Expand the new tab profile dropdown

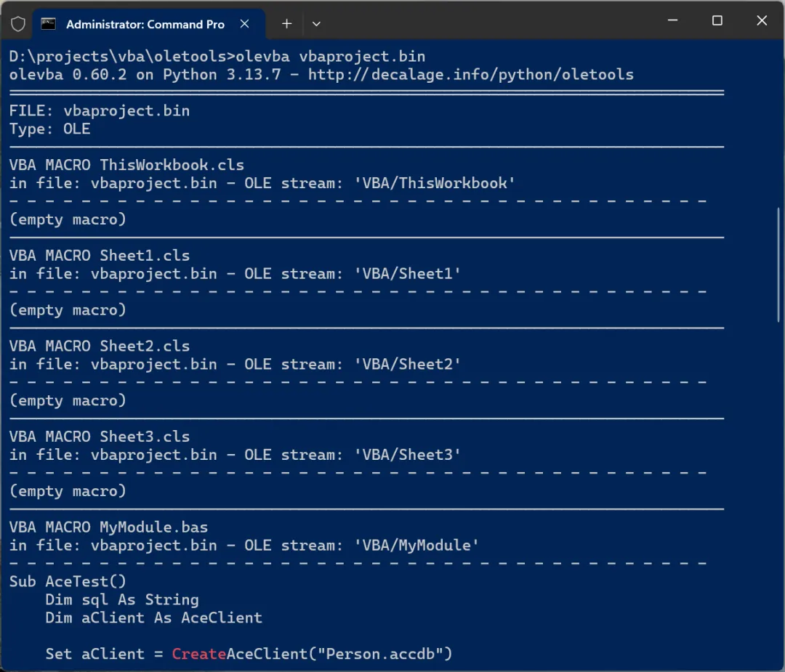pos(316,24)
